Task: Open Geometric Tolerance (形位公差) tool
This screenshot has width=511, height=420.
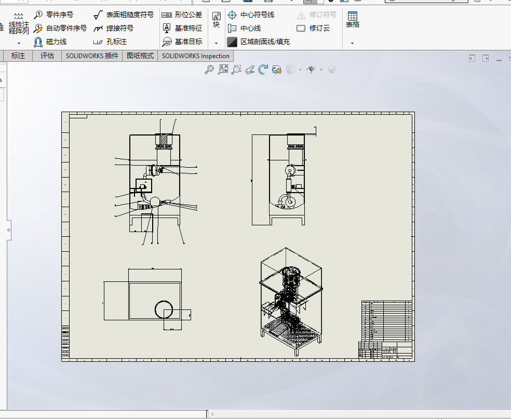Action: (182, 15)
